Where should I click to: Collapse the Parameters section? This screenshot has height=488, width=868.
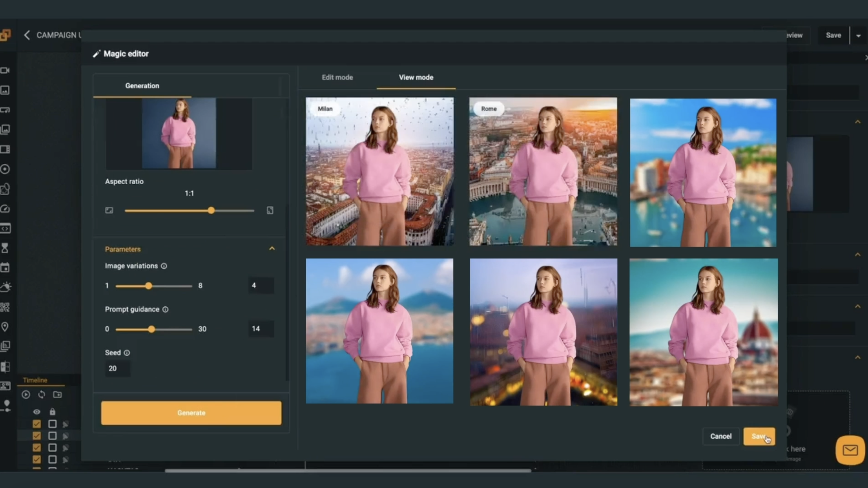tap(272, 249)
